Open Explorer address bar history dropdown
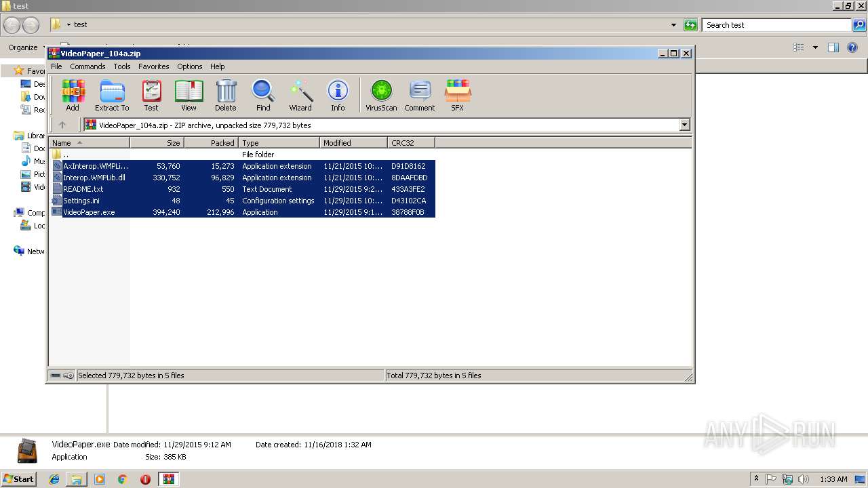Viewport: 868px width, 488px height. pos(673,25)
